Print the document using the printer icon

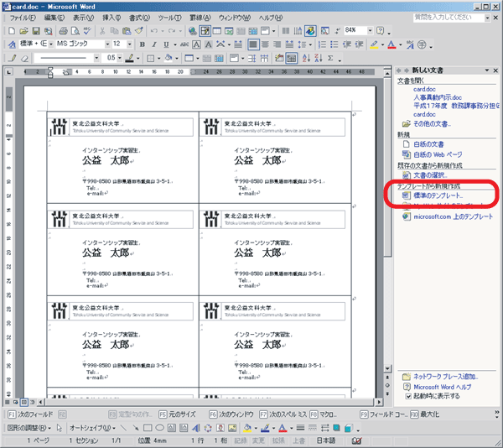pyautogui.click(x=63, y=31)
